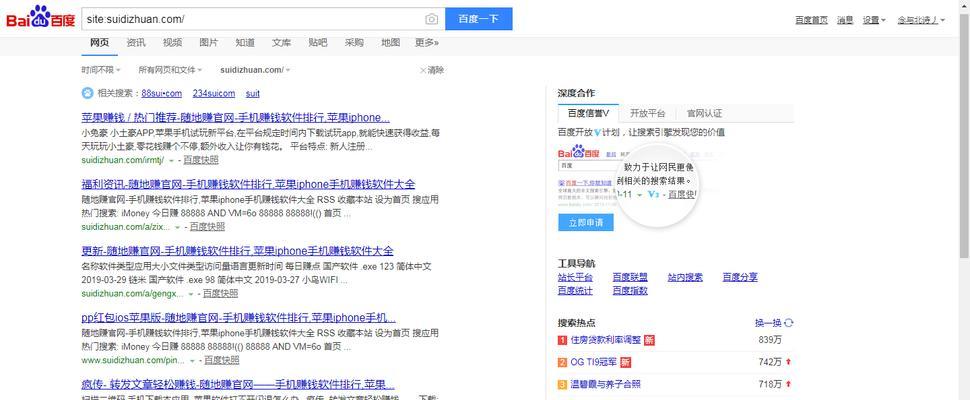Click the 百度快照 link in V preview

(682, 194)
